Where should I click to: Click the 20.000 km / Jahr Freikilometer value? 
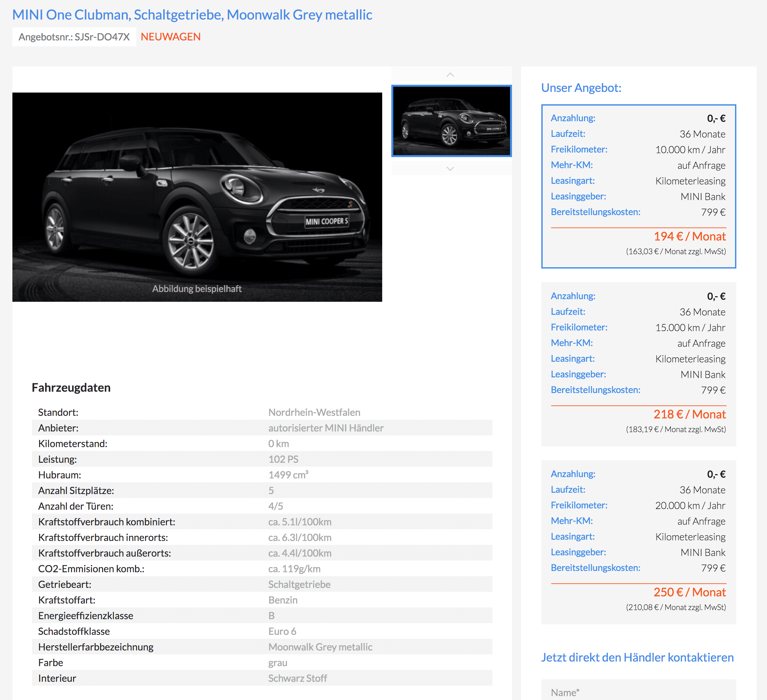tap(690, 505)
